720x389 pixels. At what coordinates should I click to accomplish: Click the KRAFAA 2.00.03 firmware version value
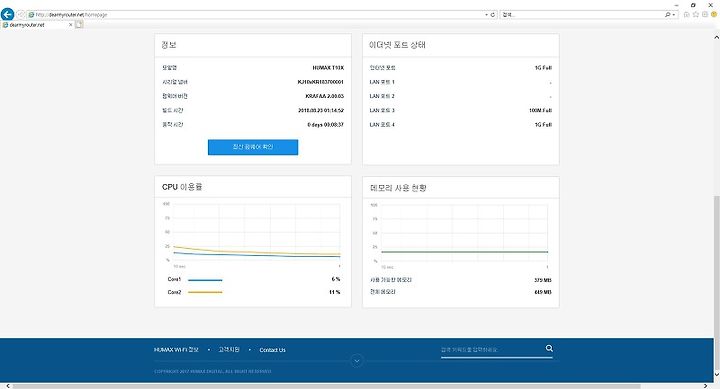point(324,96)
